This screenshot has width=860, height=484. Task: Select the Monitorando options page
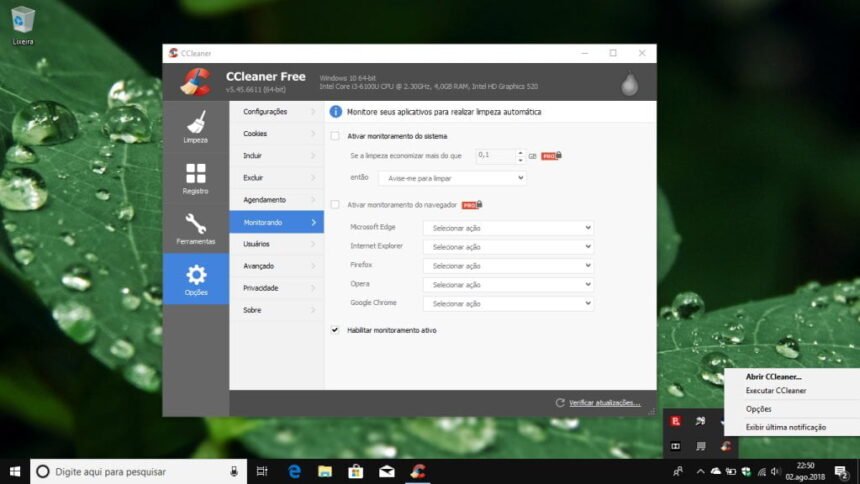coord(276,222)
